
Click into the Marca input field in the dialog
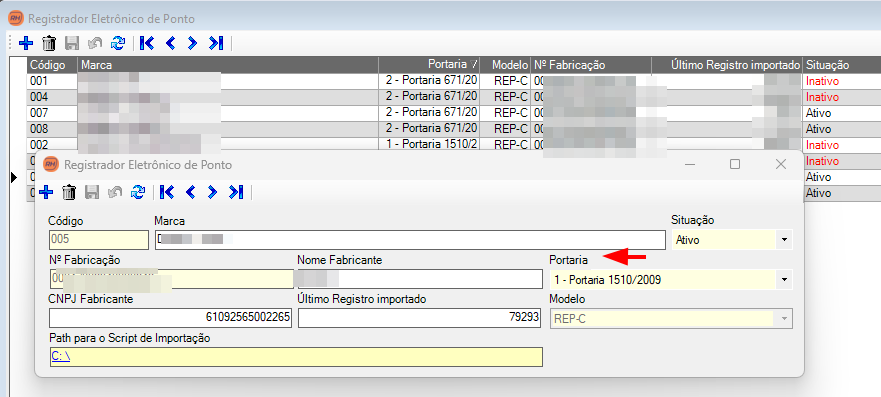pos(410,240)
